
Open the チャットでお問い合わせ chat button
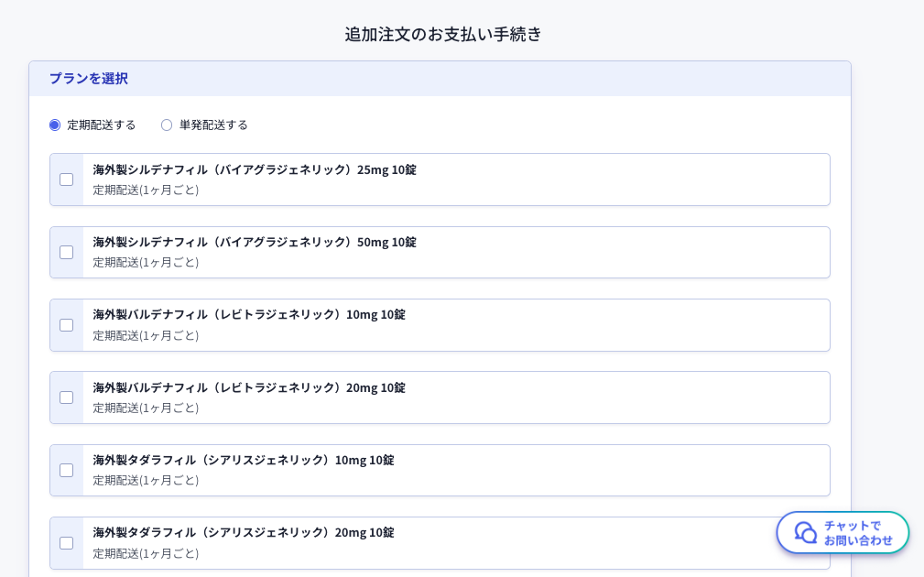point(857,533)
